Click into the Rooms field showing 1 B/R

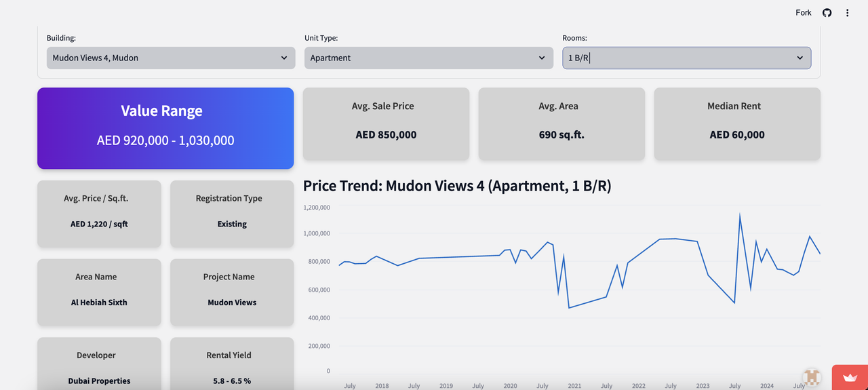pos(678,58)
